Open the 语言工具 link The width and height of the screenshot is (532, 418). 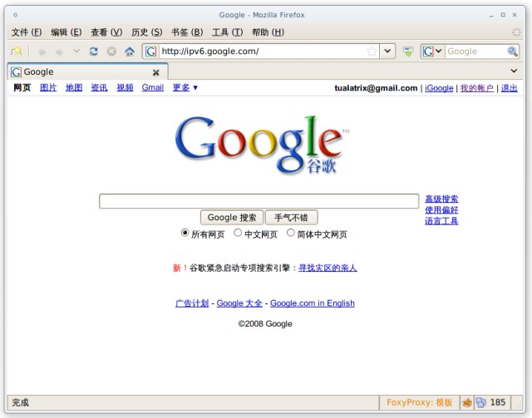pyautogui.click(x=441, y=221)
